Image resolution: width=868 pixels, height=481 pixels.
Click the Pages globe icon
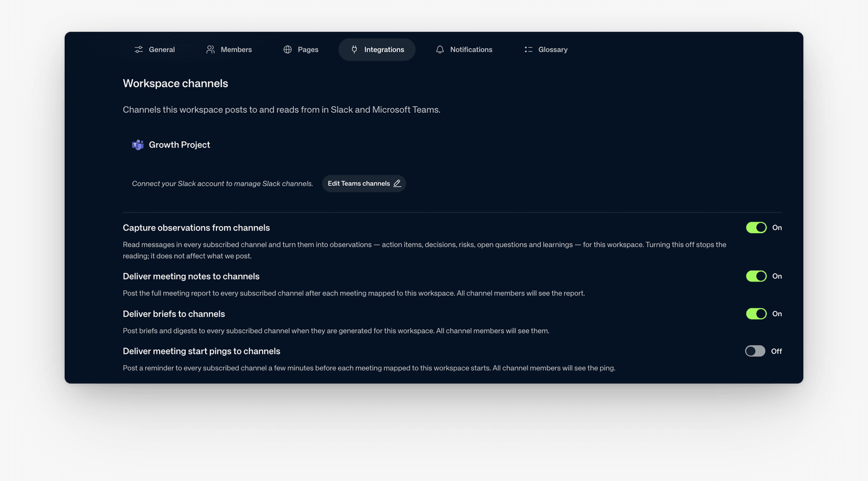click(x=288, y=49)
